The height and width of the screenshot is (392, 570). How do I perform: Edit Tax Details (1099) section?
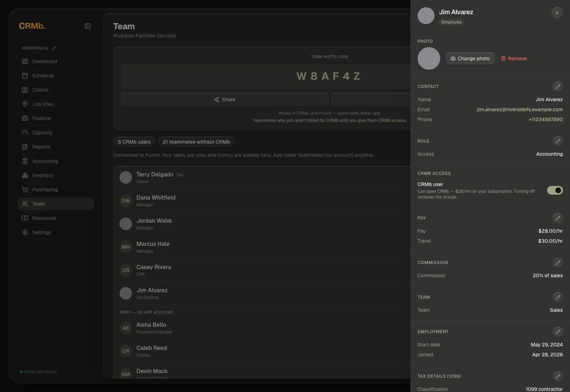click(x=558, y=376)
